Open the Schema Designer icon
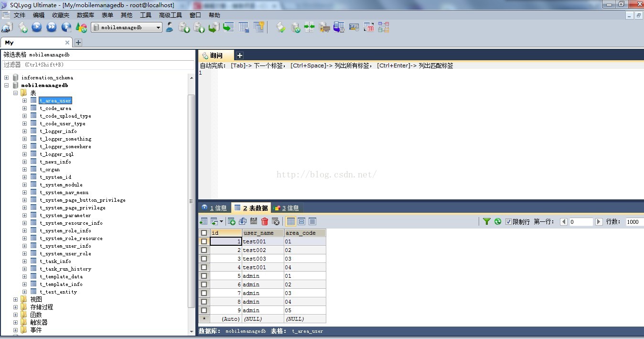This screenshot has width=644, height=339. (384, 27)
